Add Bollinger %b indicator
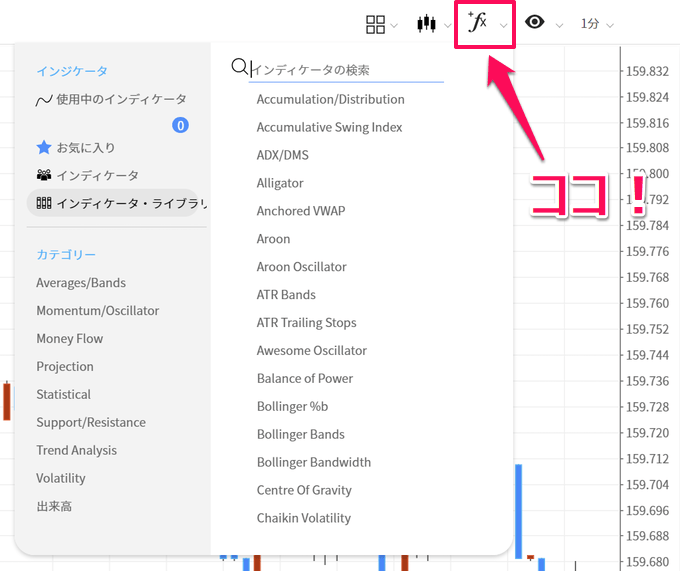The width and height of the screenshot is (680, 571). (293, 407)
